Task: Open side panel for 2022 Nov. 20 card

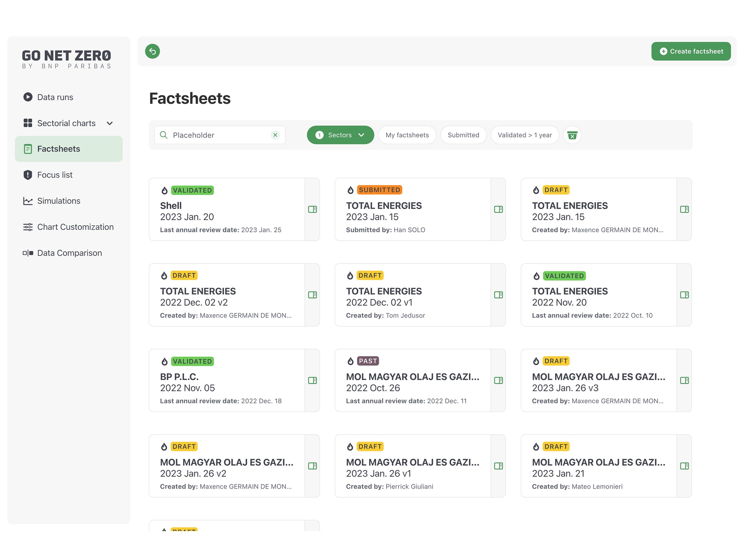Action: click(x=684, y=295)
